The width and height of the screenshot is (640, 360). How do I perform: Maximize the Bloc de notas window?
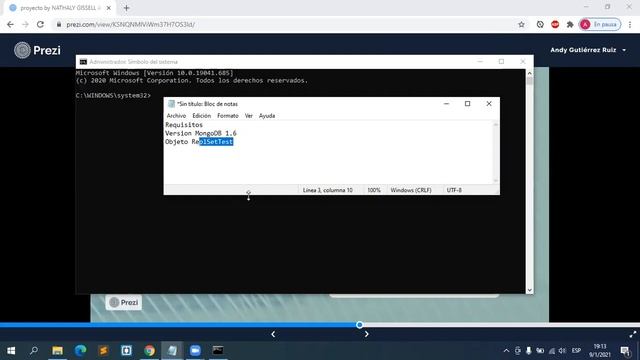[x=468, y=104]
